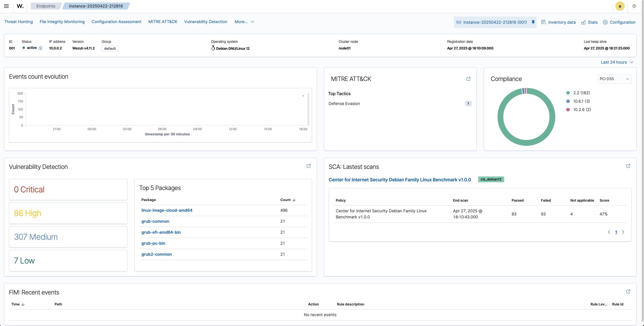Screen dimensions: 644x326
Task: Toggle legend entry 2.2 (182) green swatch
Action: coord(568,93)
